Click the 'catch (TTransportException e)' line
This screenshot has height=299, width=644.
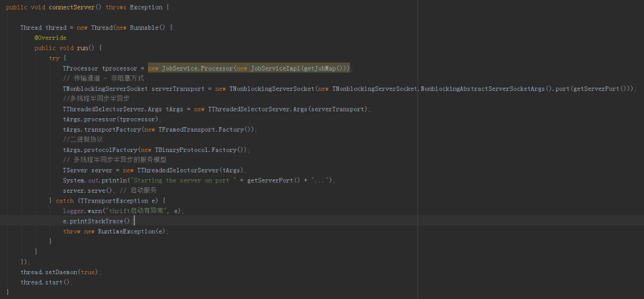(x=107, y=201)
